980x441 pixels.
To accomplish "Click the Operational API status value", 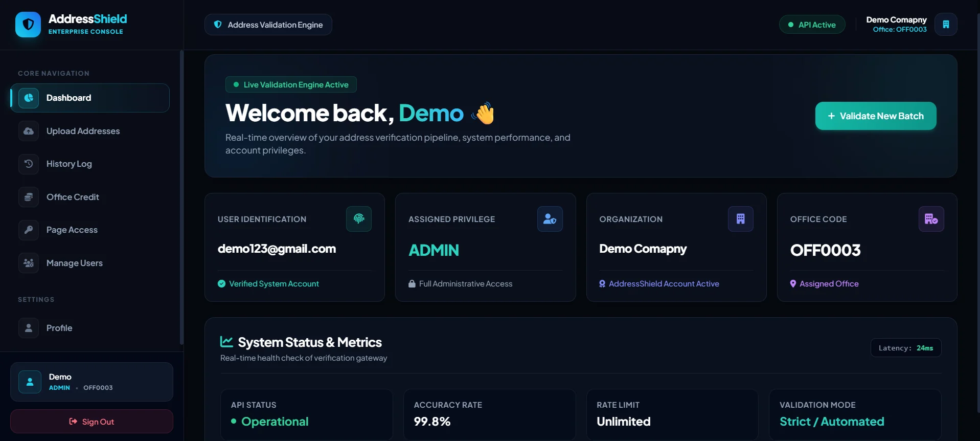I will (275, 422).
